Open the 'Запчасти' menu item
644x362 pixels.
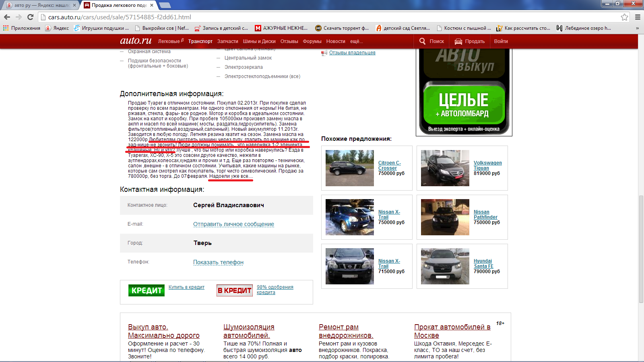click(x=227, y=41)
